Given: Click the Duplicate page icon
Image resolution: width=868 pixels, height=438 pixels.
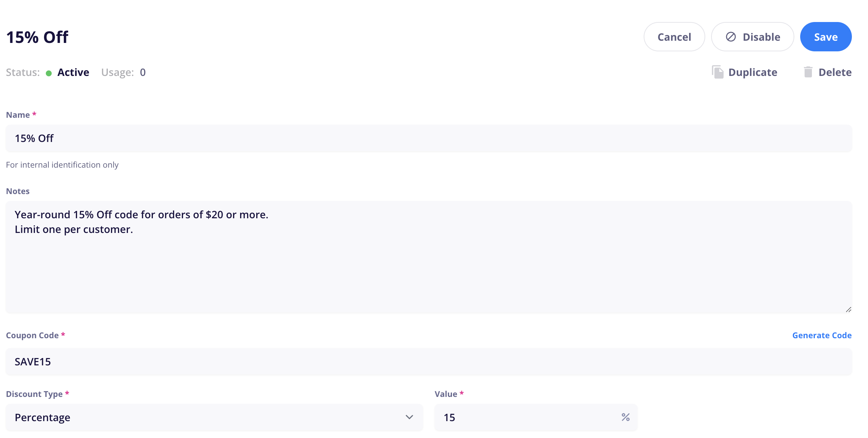Looking at the screenshot, I should (x=717, y=72).
